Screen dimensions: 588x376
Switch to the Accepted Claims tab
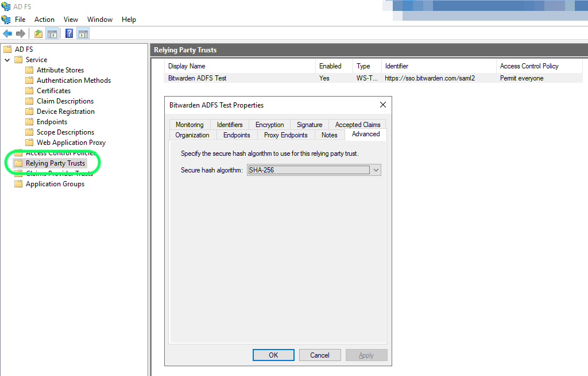[357, 125]
